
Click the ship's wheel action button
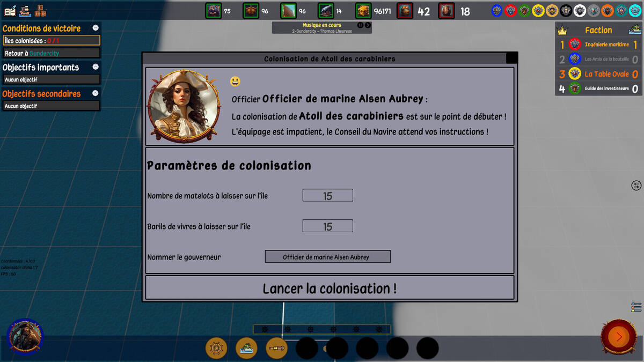tap(216, 348)
